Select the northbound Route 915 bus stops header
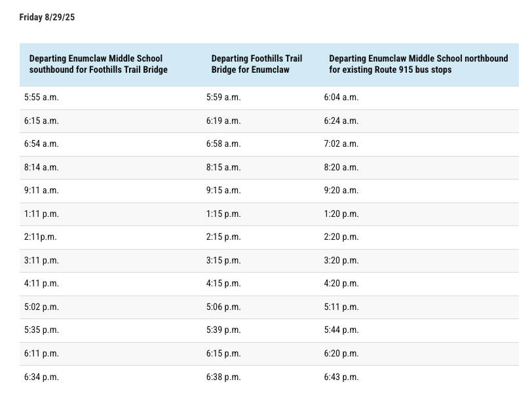This screenshot has width=532, height=403. pyautogui.click(x=418, y=64)
